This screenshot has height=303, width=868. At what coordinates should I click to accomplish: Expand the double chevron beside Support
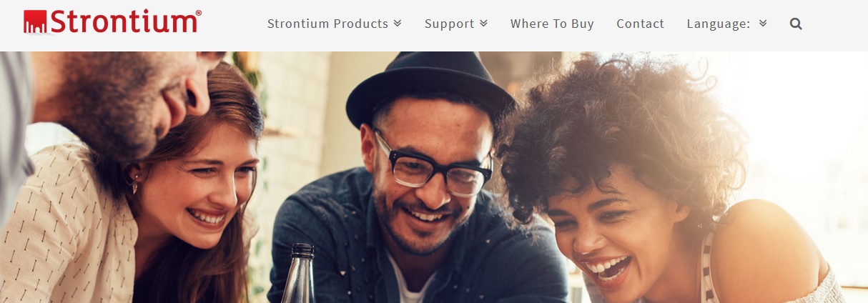pyautogui.click(x=483, y=24)
